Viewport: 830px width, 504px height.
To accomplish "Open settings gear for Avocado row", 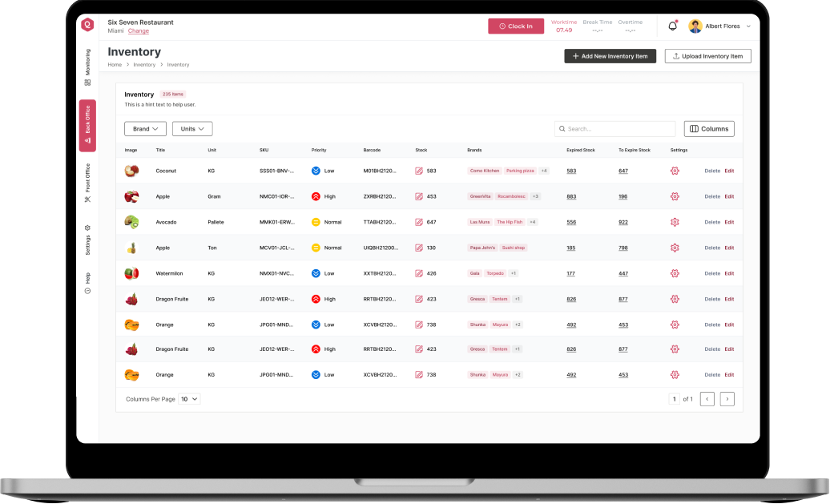I will click(x=675, y=222).
